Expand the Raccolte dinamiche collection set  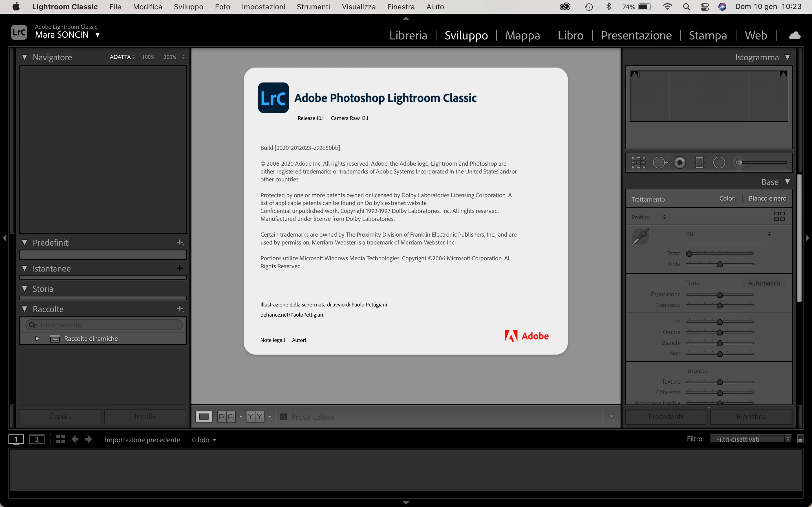coord(37,339)
